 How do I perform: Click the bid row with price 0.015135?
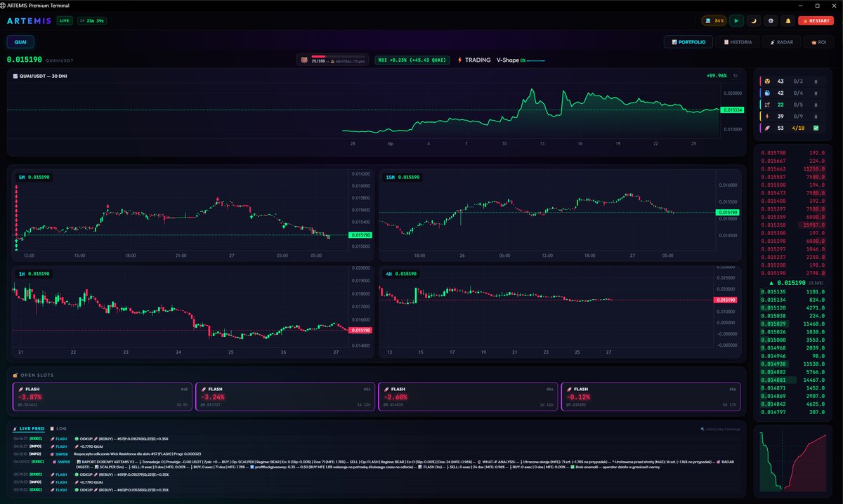coord(794,291)
